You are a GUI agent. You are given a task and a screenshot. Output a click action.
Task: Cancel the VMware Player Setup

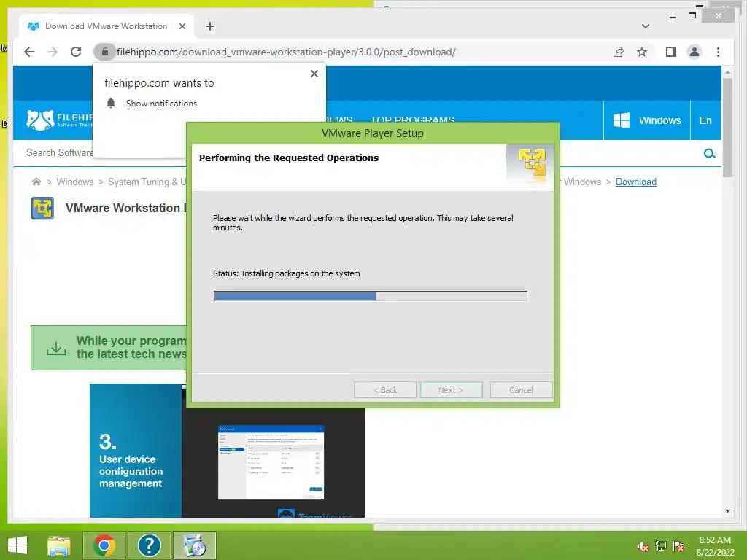(x=521, y=390)
